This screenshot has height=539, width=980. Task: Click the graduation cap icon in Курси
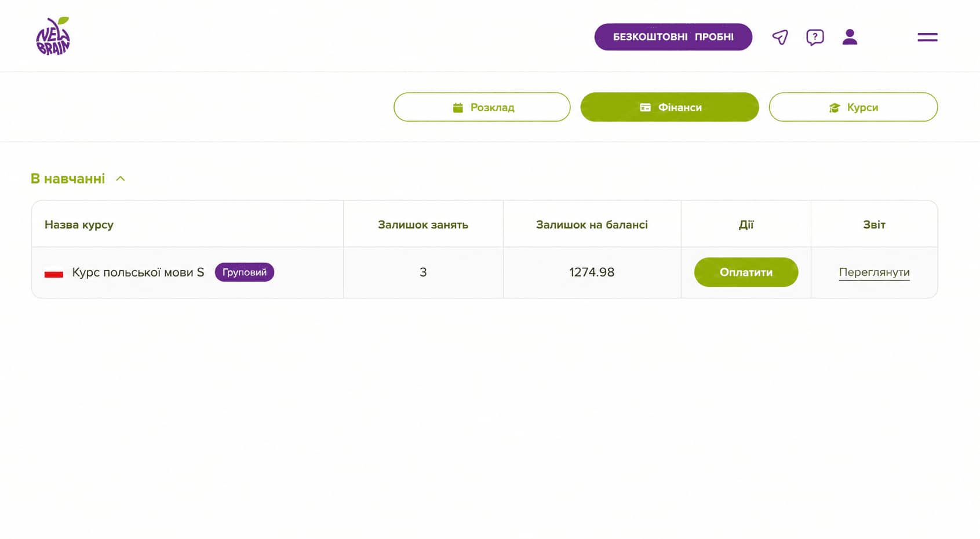click(x=834, y=108)
